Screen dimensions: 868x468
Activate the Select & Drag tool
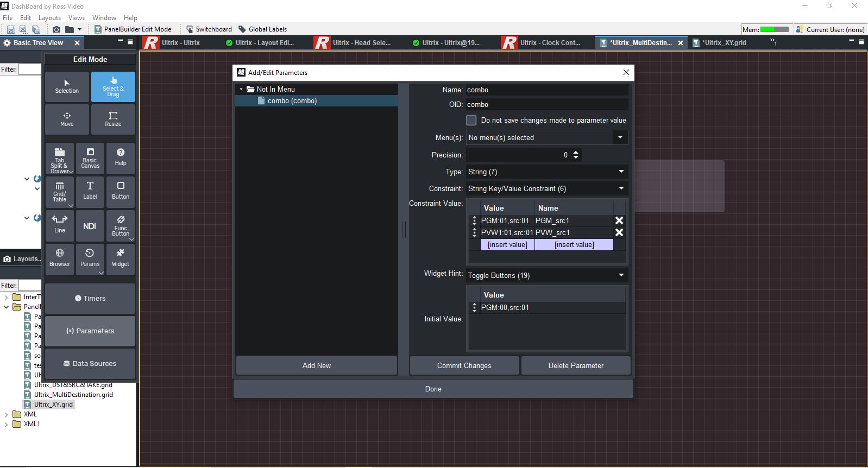[113, 87]
